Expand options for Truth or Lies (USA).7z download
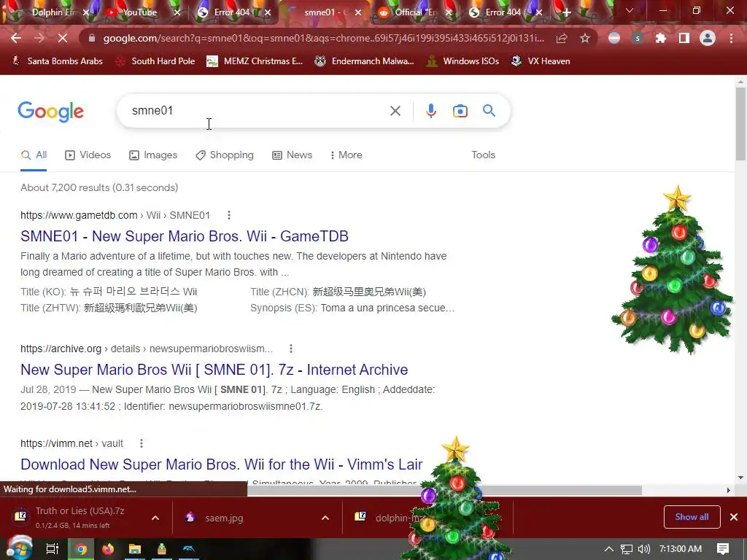This screenshot has height=560, width=747. (155, 518)
